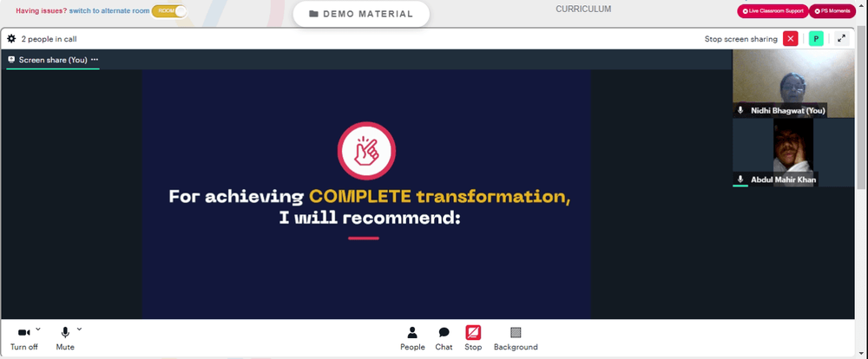The height and width of the screenshot is (359, 868).
Task: Select Abdul Mahir Khan video thumbnail
Action: [x=793, y=153]
